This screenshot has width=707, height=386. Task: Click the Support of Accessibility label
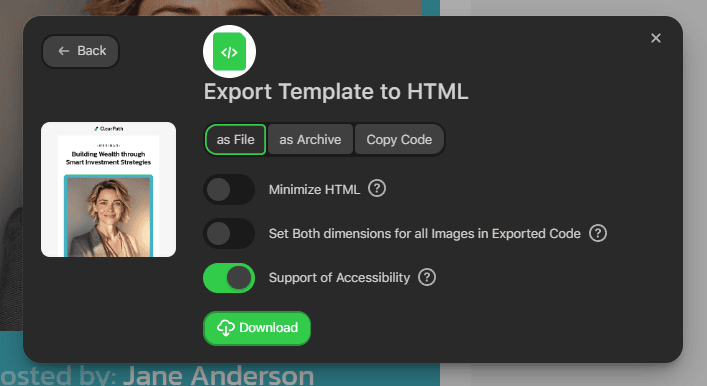pyautogui.click(x=339, y=278)
